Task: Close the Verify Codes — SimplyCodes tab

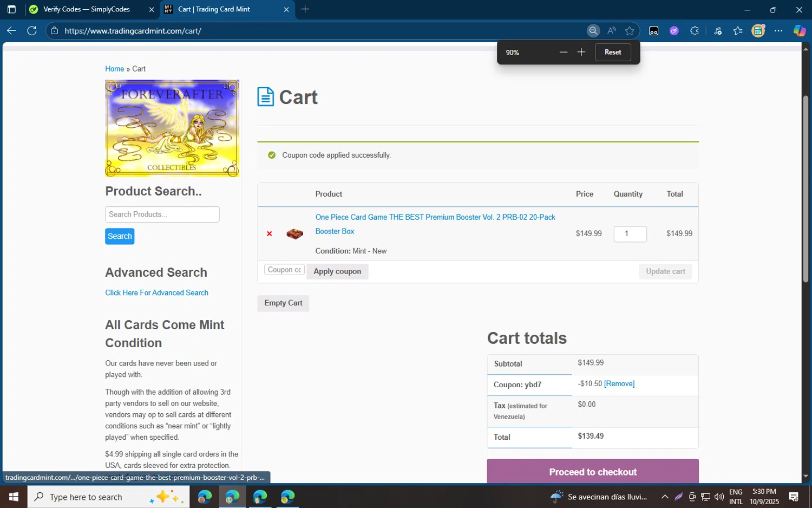Action: pos(152,9)
